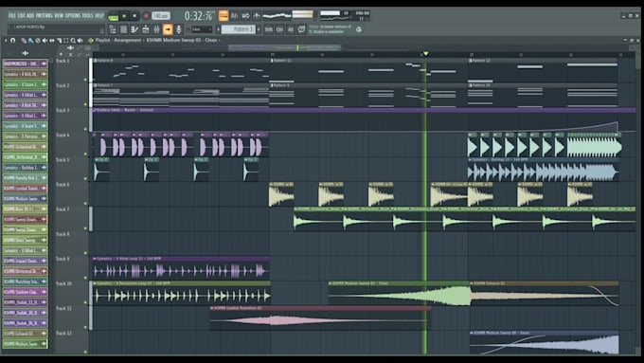Select KSHMR Punchy Kick in the picker

(25, 177)
